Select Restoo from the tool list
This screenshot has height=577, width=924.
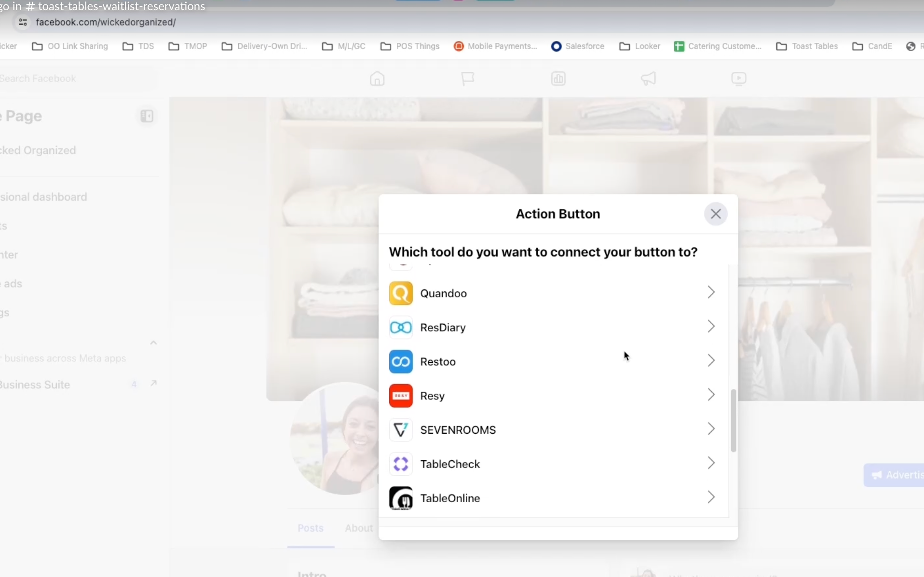click(553, 362)
